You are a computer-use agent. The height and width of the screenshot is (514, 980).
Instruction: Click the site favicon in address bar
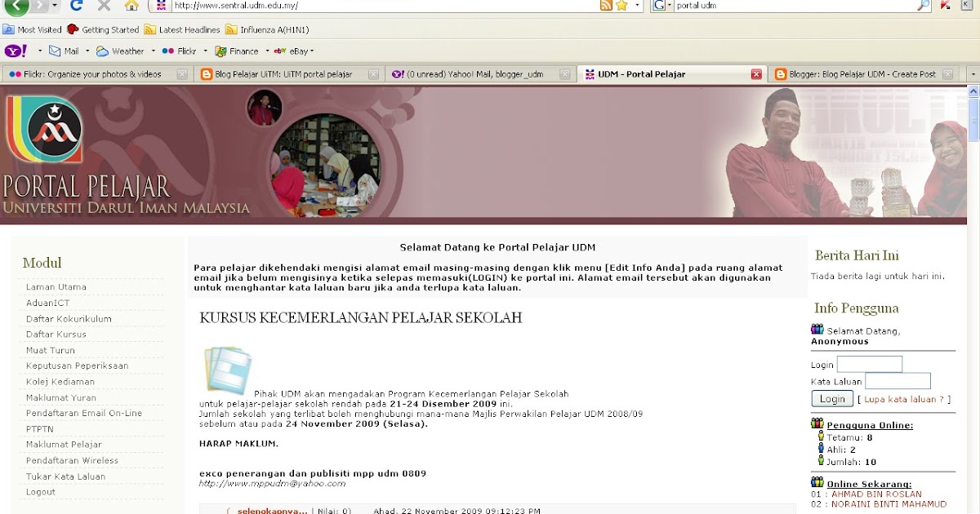(x=161, y=5)
